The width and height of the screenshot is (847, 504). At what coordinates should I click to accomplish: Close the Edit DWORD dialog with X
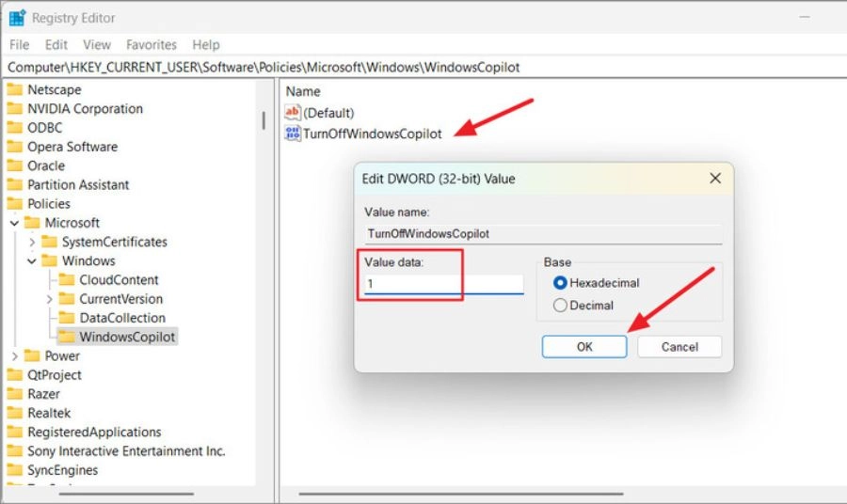coord(715,178)
